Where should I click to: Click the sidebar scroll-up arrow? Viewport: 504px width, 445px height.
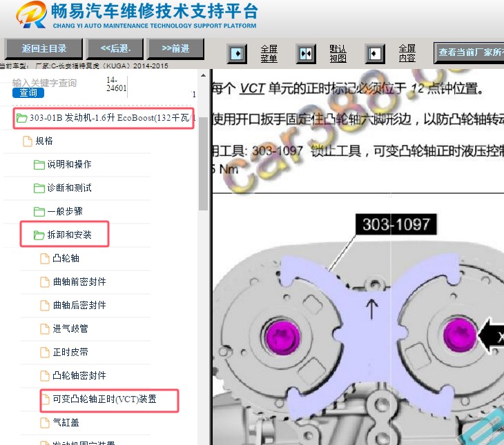(x=203, y=75)
